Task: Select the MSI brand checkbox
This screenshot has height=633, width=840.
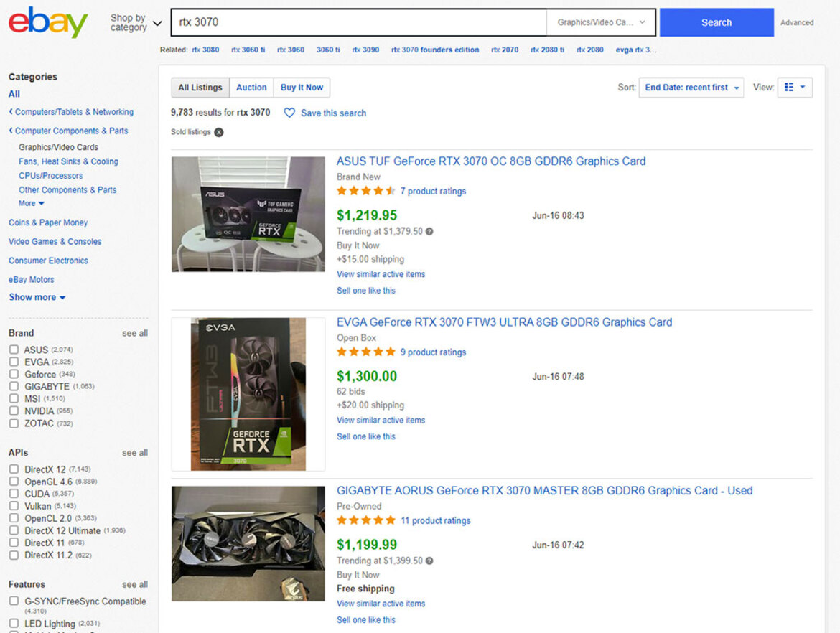Action: [x=14, y=399]
